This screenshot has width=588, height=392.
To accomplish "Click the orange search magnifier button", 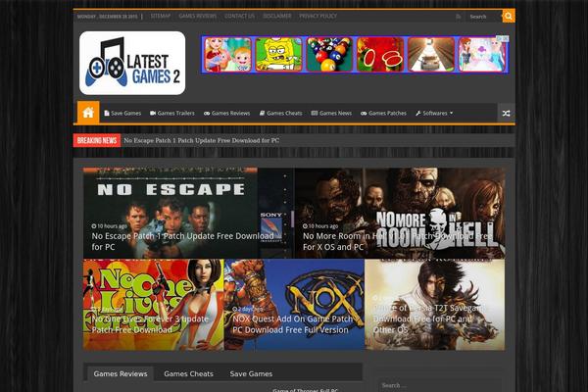I will click(x=508, y=16).
